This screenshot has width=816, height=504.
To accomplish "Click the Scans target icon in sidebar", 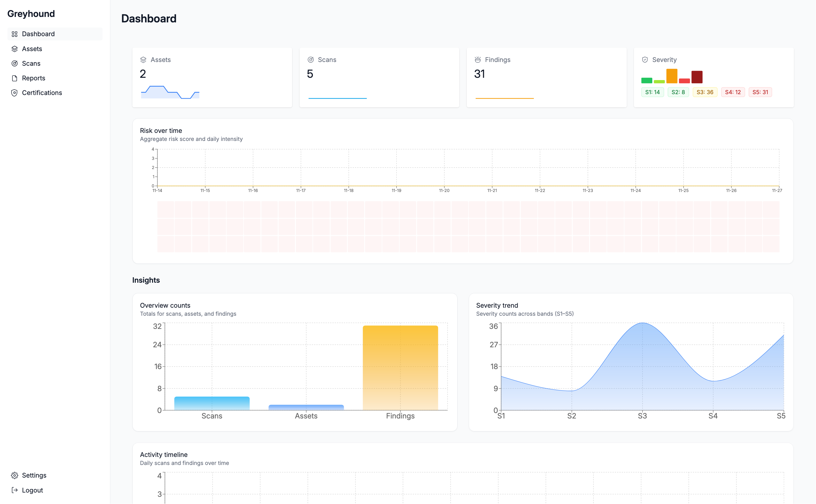I will point(14,63).
